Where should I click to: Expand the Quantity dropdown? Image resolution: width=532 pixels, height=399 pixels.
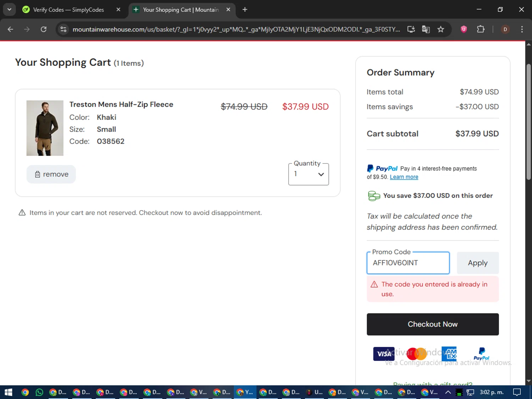(x=309, y=174)
